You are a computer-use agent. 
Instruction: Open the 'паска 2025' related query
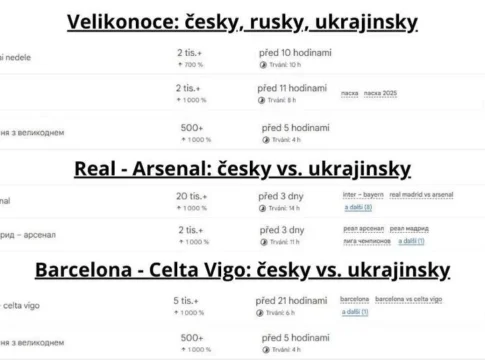pos(380,93)
